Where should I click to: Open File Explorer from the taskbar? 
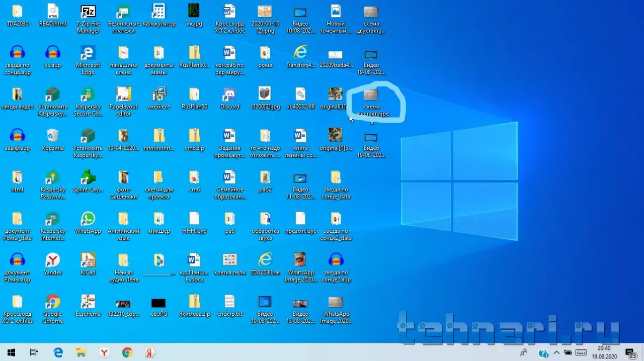81,352
